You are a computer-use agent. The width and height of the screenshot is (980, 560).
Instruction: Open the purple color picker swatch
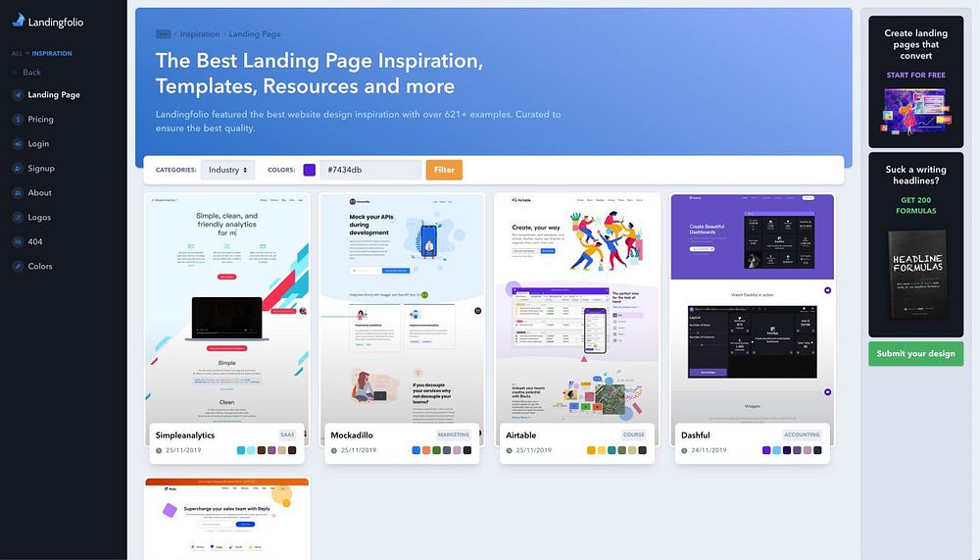[310, 170]
